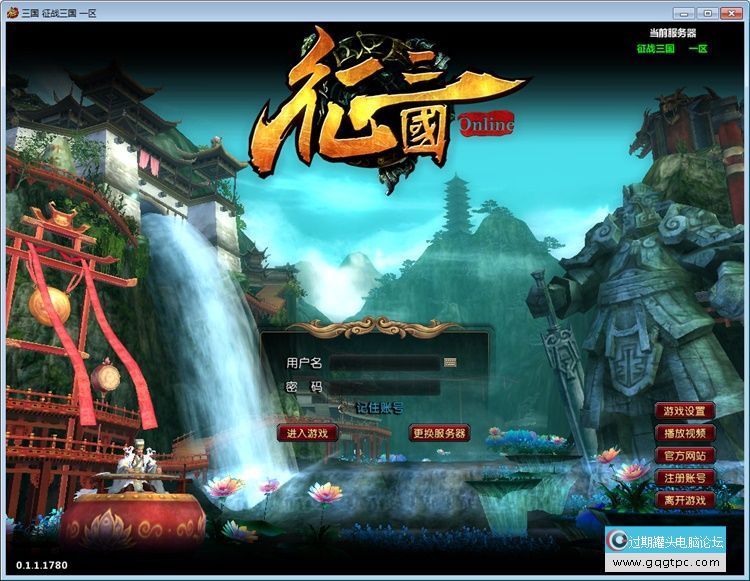Click 离开游戏 to exit the game
The height and width of the screenshot is (581, 750).
[685, 500]
